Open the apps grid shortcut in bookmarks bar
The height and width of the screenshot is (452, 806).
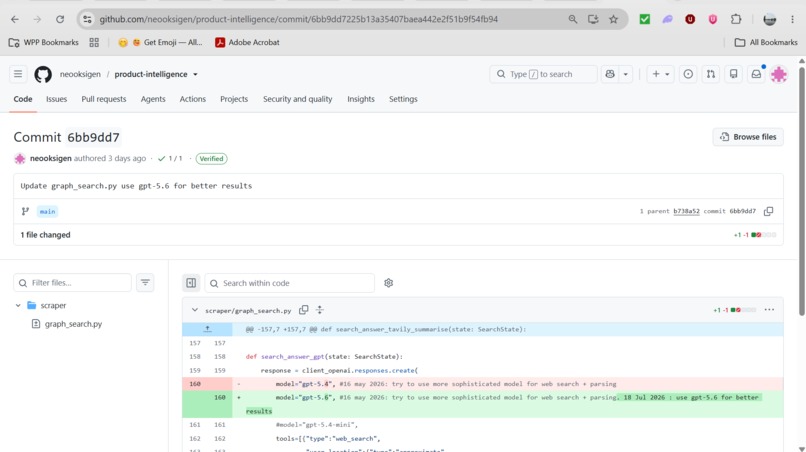[94, 43]
